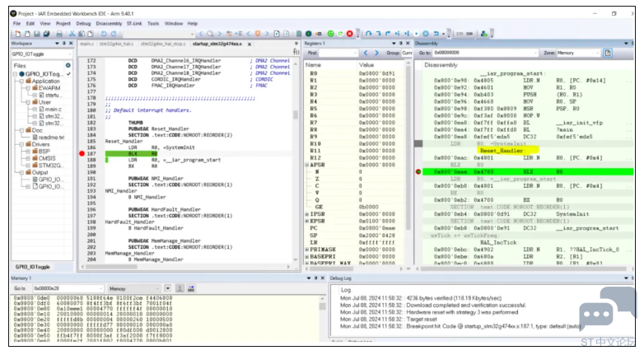
Task: Click the Registers next-match right arrow
Action: point(376,53)
